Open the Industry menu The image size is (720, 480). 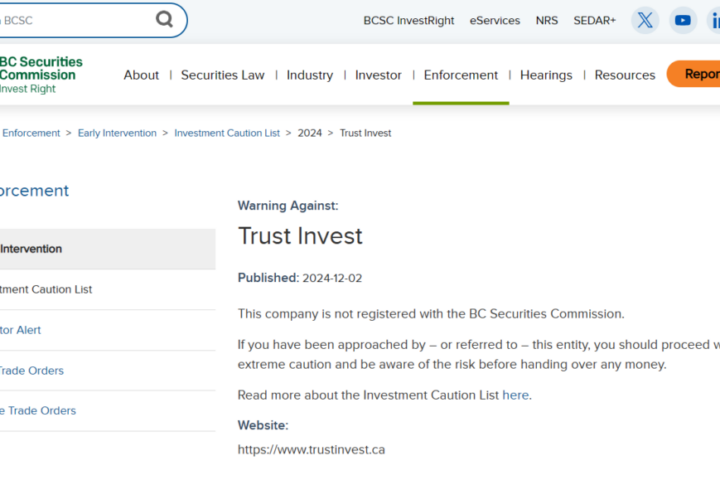310,75
